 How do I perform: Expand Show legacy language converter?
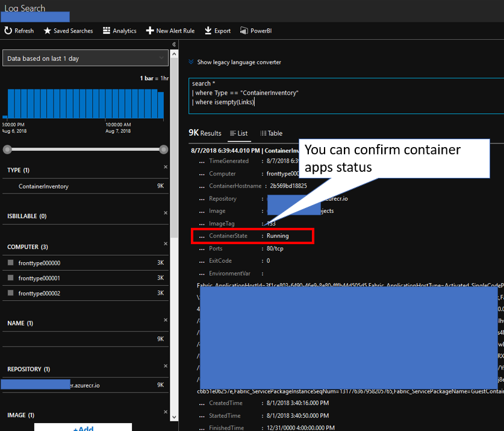235,62
